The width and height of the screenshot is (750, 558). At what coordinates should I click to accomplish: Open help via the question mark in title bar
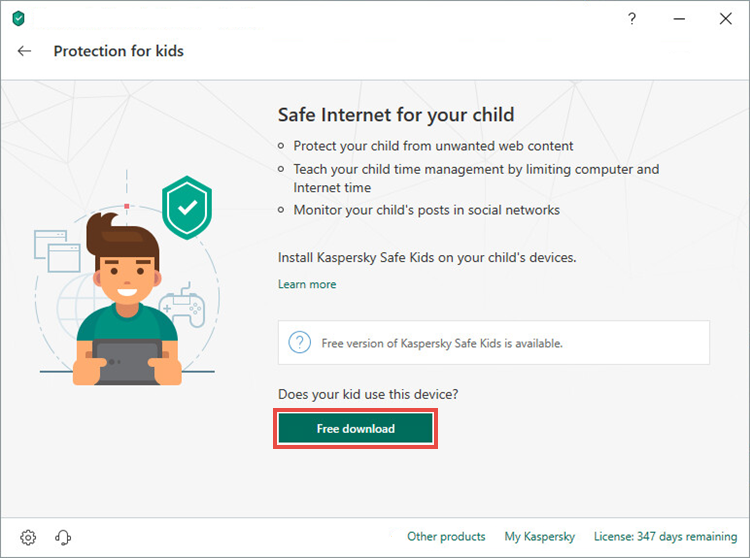coord(632,19)
